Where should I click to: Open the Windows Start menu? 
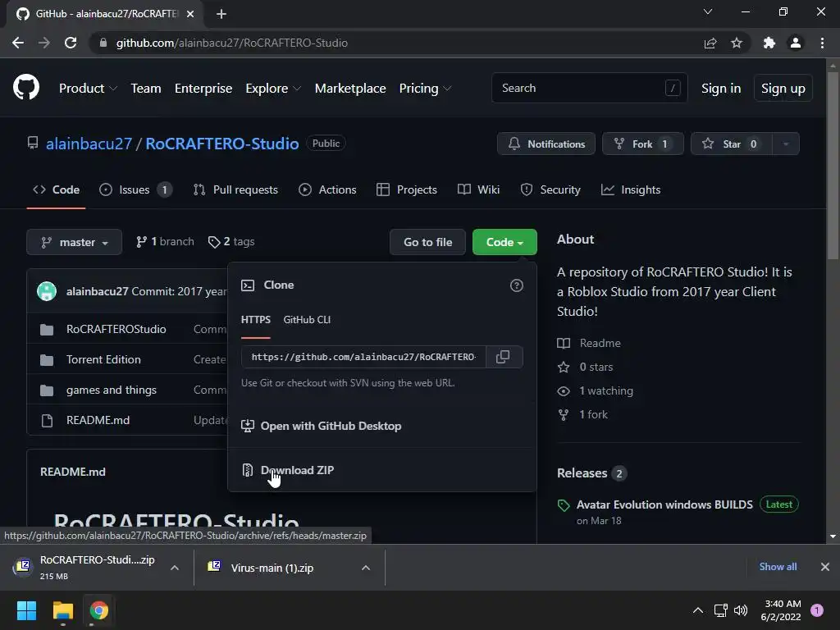click(26, 610)
